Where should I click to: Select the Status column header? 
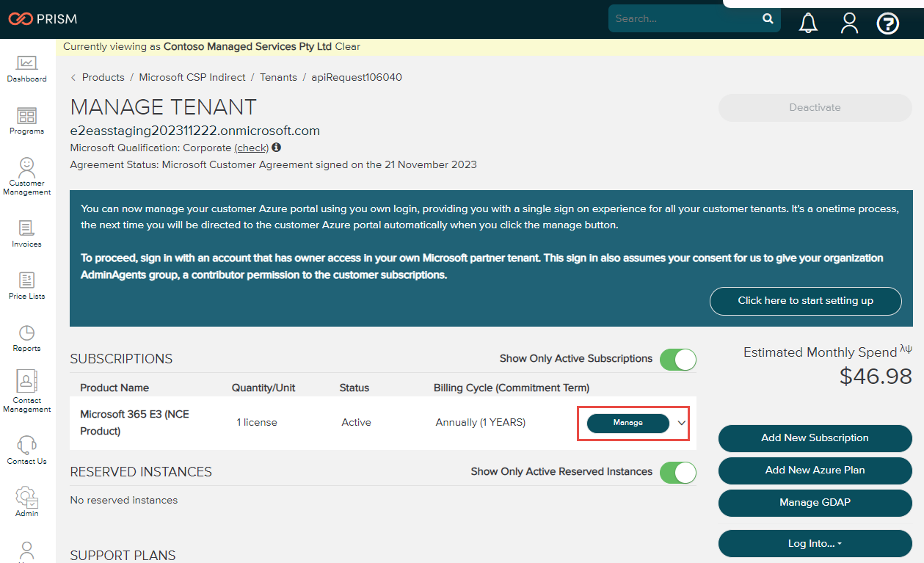pyautogui.click(x=354, y=388)
